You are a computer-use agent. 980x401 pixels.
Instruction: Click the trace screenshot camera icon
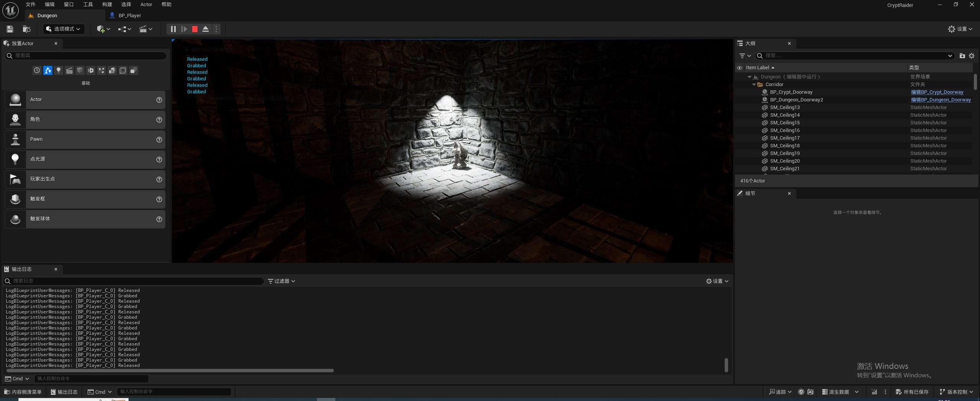(810, 392)
